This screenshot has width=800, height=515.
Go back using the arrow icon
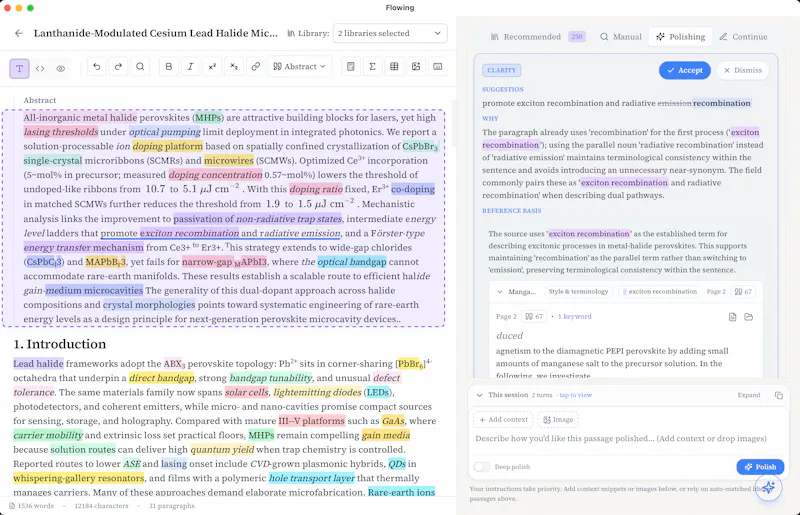pyautogui.click(x=19, y=33)
